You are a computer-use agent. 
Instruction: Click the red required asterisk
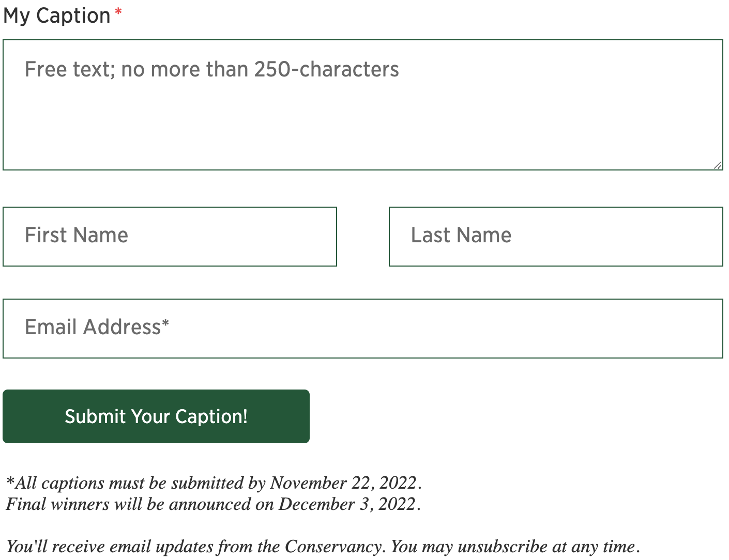point(118,13)
